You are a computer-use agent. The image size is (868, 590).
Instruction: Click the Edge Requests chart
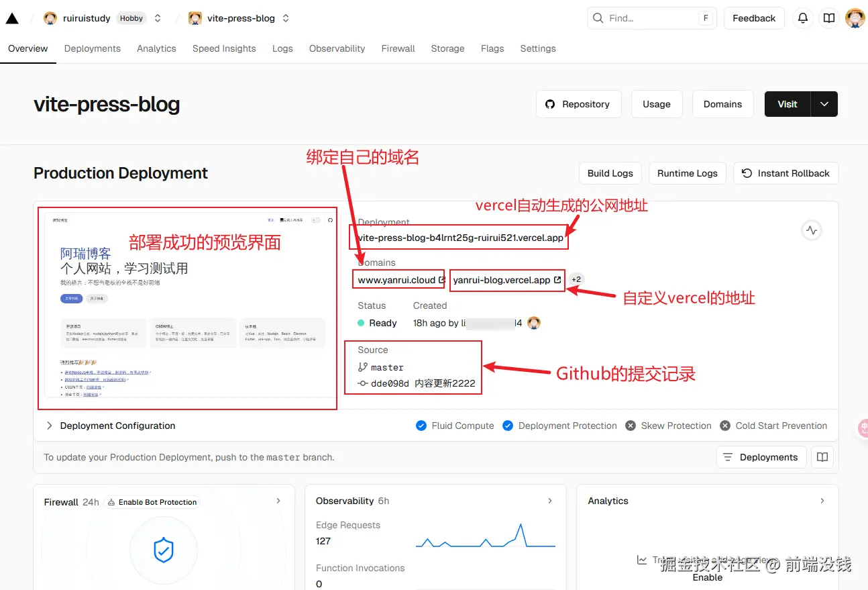coord(486,536)
